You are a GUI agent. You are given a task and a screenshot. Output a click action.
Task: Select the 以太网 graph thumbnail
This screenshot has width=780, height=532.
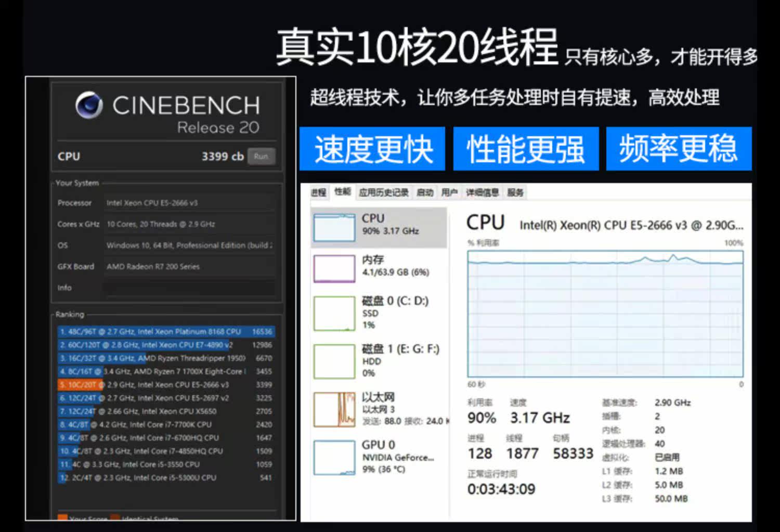(x=334, y=409)
